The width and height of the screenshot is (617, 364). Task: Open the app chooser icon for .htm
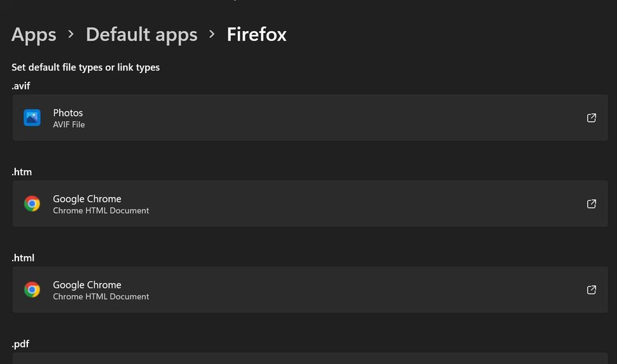pyautogui.click(x=591, y=204)
